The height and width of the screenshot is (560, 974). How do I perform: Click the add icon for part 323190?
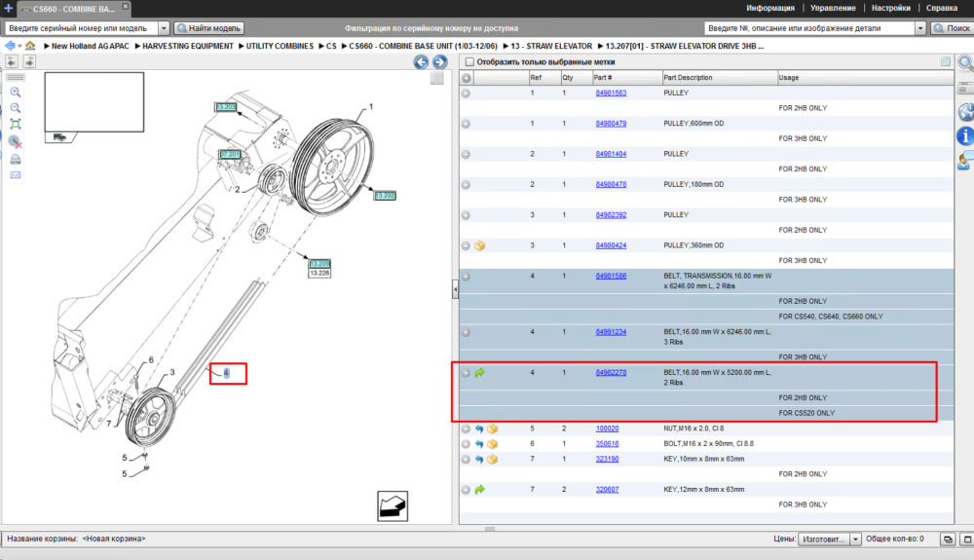[466, 460]
